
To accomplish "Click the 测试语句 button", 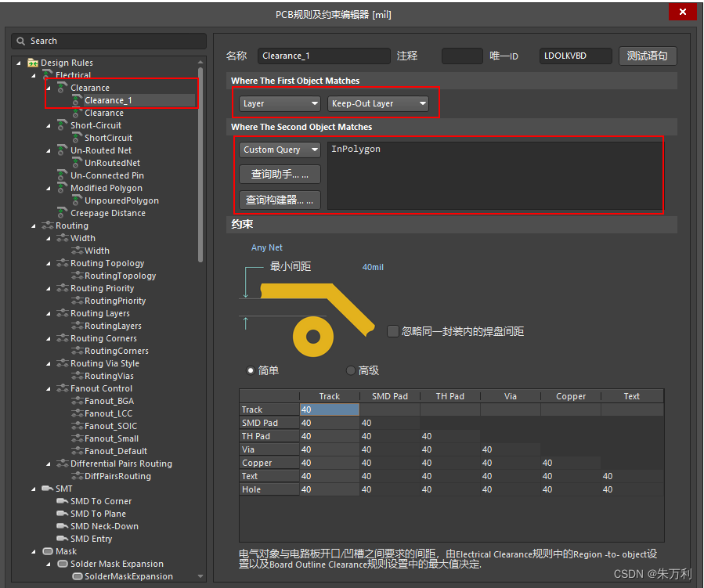I will point(648,56).
